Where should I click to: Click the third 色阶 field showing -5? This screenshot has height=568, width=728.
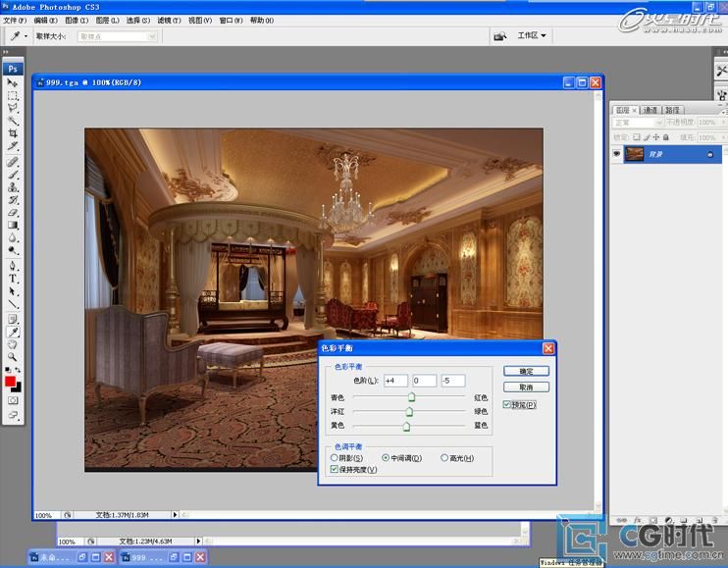pos(453,381)
